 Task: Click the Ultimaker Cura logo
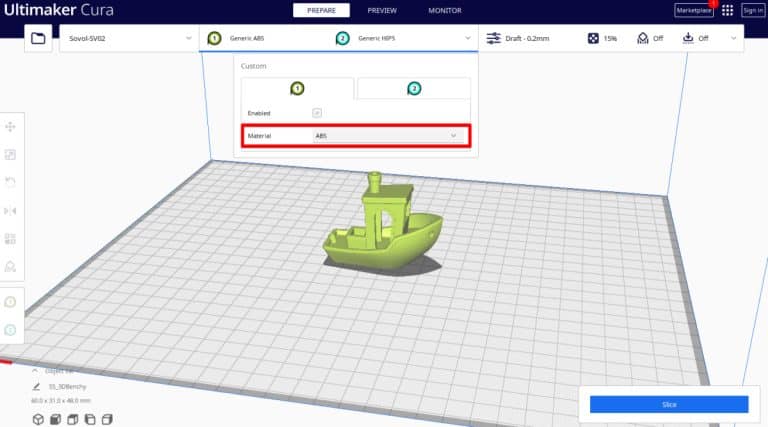click(58, 10)
